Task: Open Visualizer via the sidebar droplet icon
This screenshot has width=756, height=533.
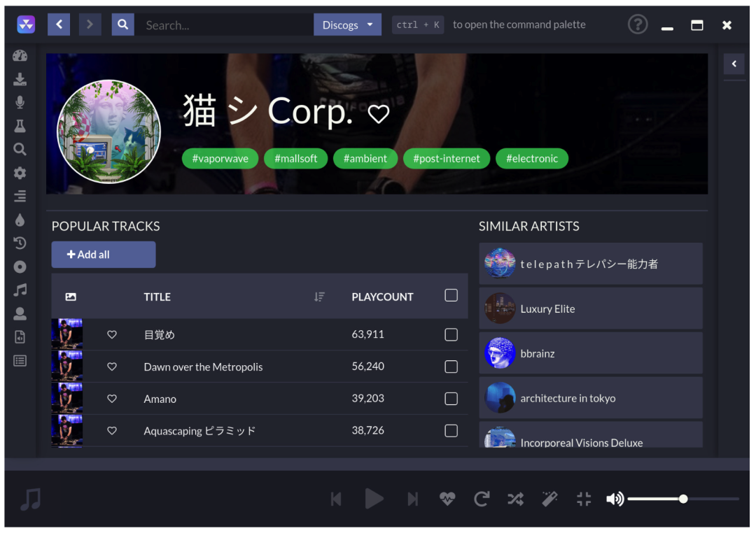Action: tap(20, 220)
